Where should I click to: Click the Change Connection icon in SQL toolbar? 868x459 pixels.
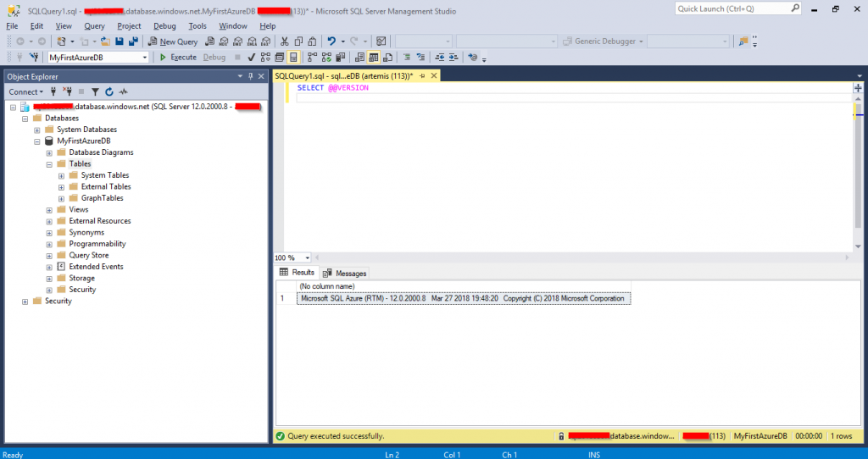(x=34, y=57)
